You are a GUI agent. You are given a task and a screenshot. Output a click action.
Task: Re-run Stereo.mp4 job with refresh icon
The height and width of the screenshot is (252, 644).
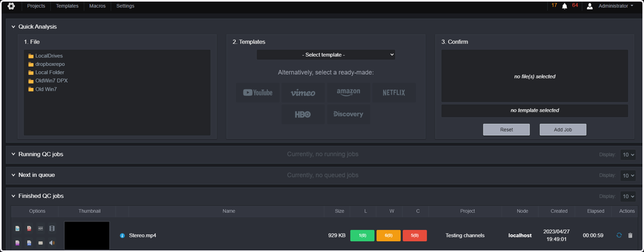point(619,235)
